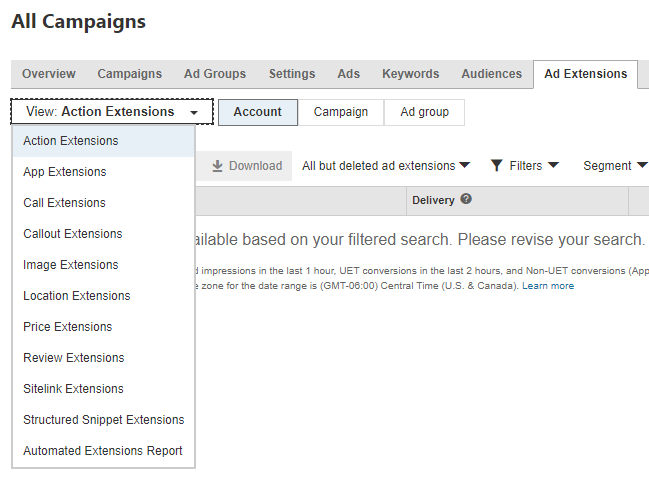This screenshot has height=494, width=649.
Task: Select the Ad Extensions tab
Action: click(x=586, y=74)
